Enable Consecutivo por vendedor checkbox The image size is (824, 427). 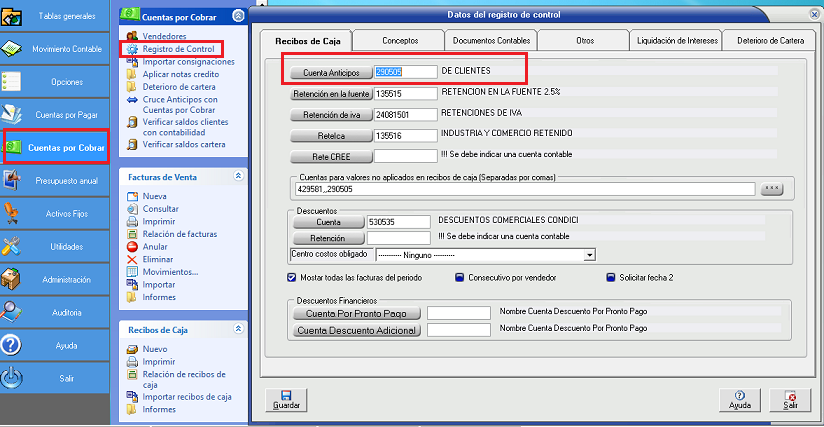[460, 277]
